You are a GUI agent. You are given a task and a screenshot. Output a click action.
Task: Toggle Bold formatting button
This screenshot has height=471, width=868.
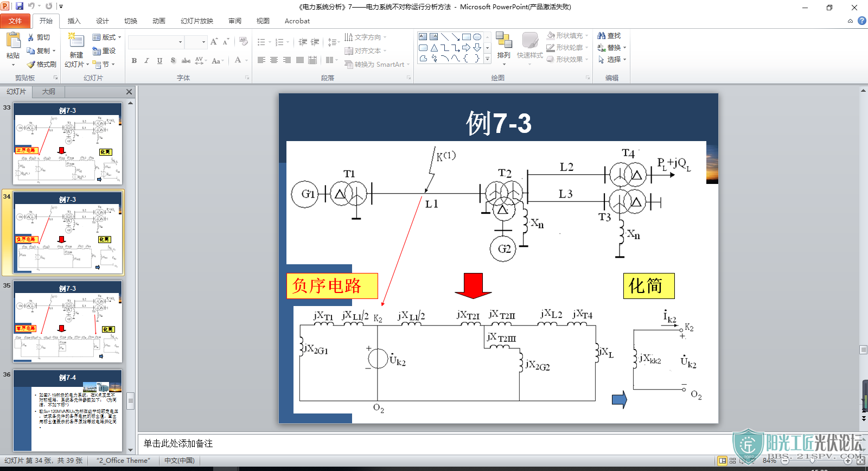coord(134,61)
